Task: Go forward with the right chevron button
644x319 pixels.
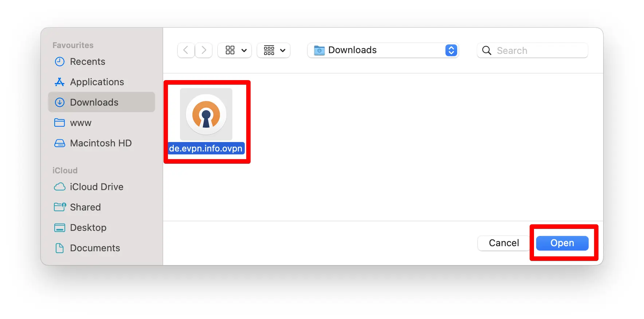Action: pos(204,50)
